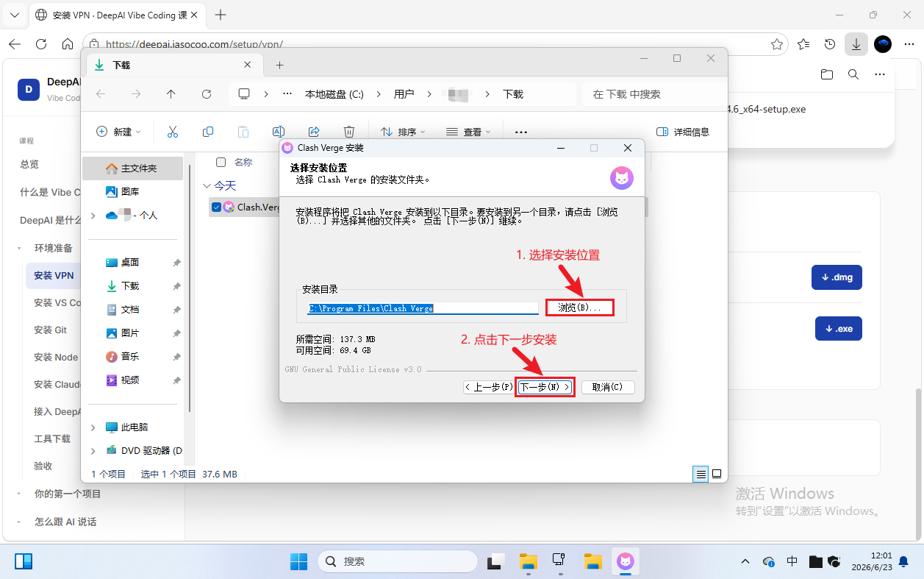Reload the browser page

(x=41, y=44)
